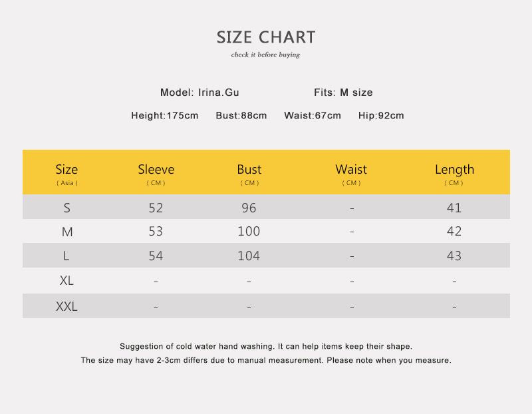Click the Size (Asia) column header
Image resolution: width=532 pixels, height=414 pixels.
coord(66,172)
